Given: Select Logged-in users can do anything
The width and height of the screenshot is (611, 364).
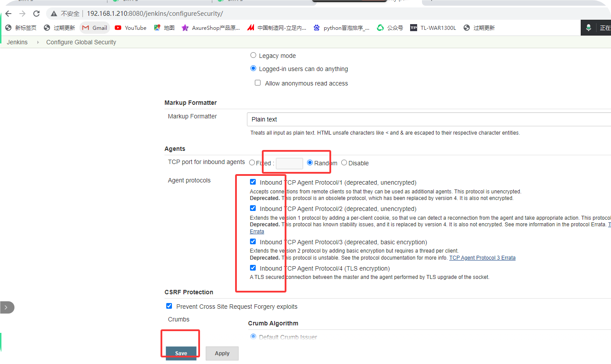Looking at the screenshot, I should 253,68.
